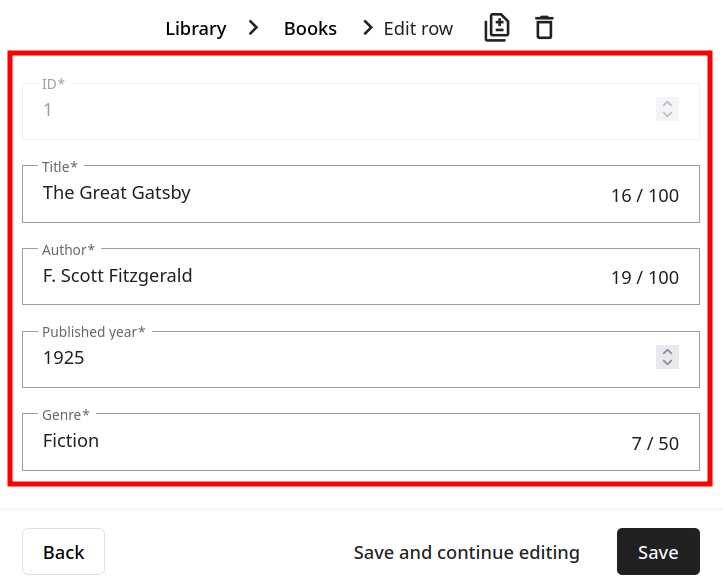The width and height of the screenshot is (723, 588).
Task: Navigate to the Books breadcrumb
Action: (310, 28)
